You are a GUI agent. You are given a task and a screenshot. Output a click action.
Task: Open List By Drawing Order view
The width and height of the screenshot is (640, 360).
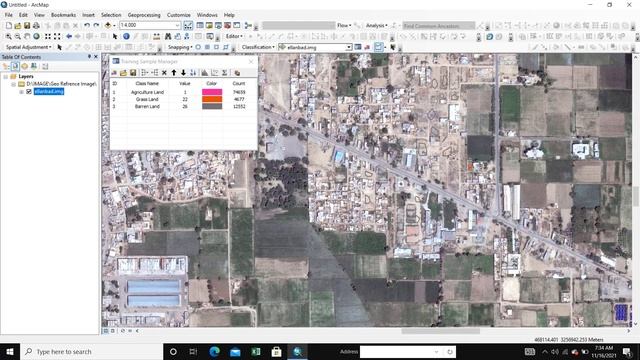(6, 66)
